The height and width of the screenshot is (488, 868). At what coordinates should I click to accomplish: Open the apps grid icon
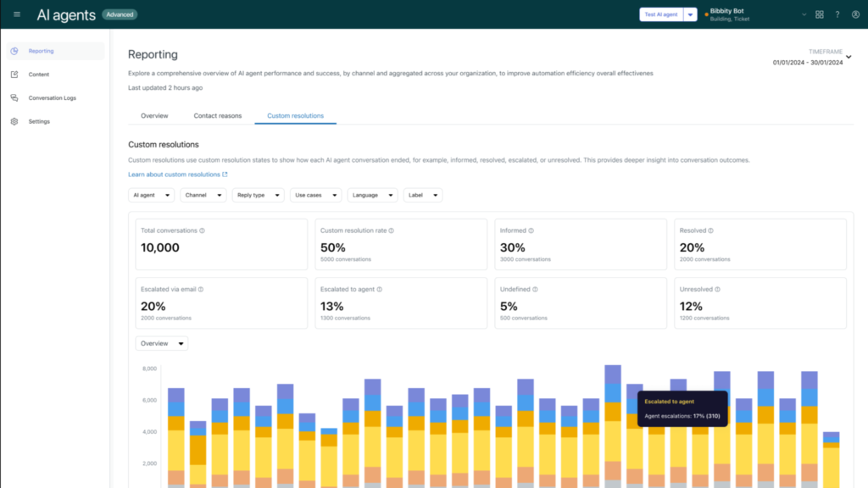(820, 14)
